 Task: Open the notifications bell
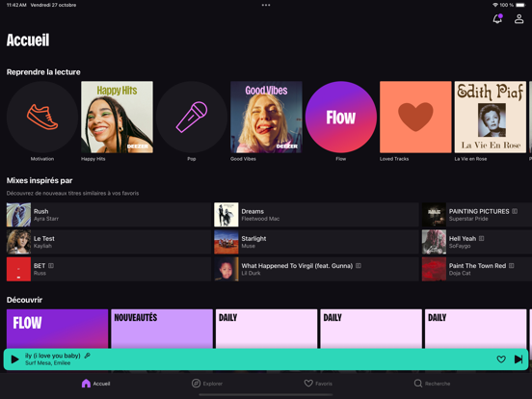click(x=497, y=18)
